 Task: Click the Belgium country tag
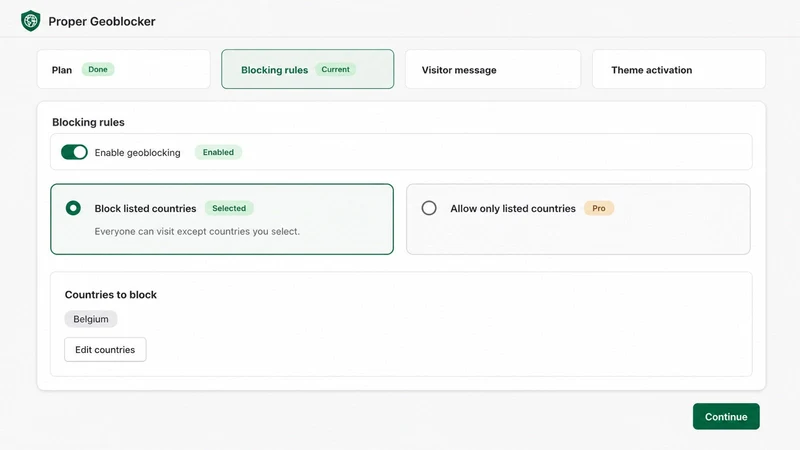pos(91,319)
